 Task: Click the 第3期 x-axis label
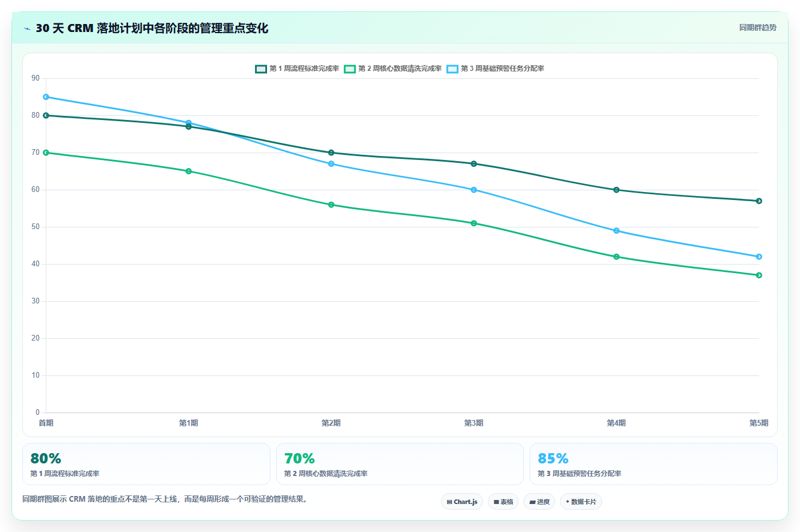click(x=474, y=423)
